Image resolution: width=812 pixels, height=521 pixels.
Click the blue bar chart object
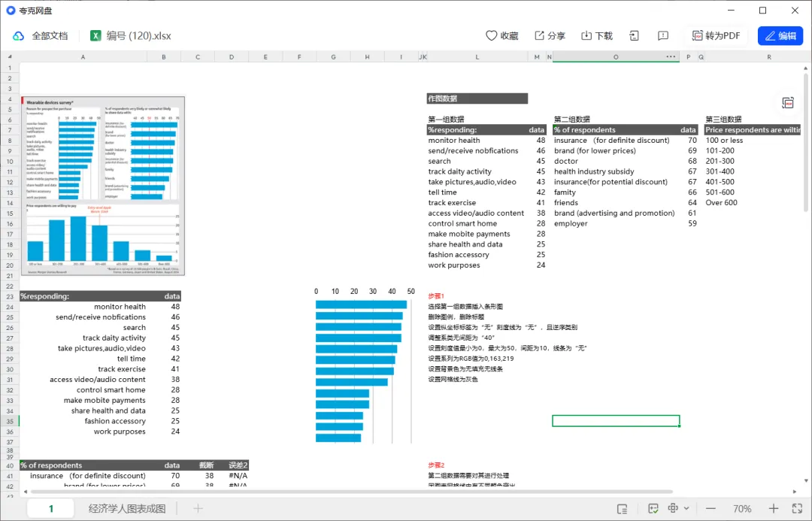pos(364,365)
